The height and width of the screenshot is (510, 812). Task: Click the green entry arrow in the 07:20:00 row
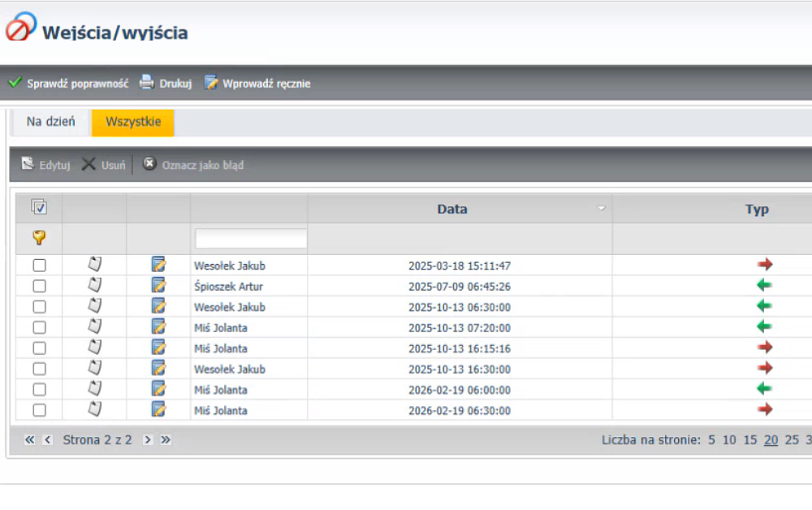[x=764, y=326]
